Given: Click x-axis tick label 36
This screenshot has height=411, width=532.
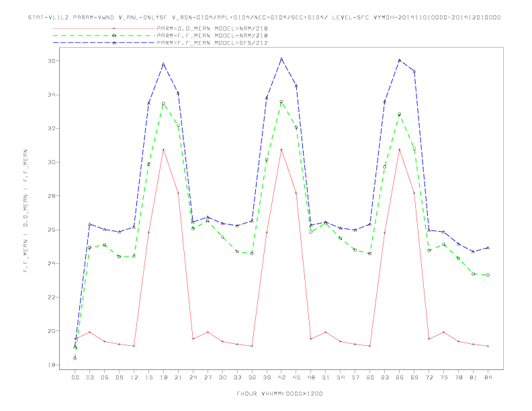Looking at the screenshot, I should pyautogui.click(x=252, y=377).
